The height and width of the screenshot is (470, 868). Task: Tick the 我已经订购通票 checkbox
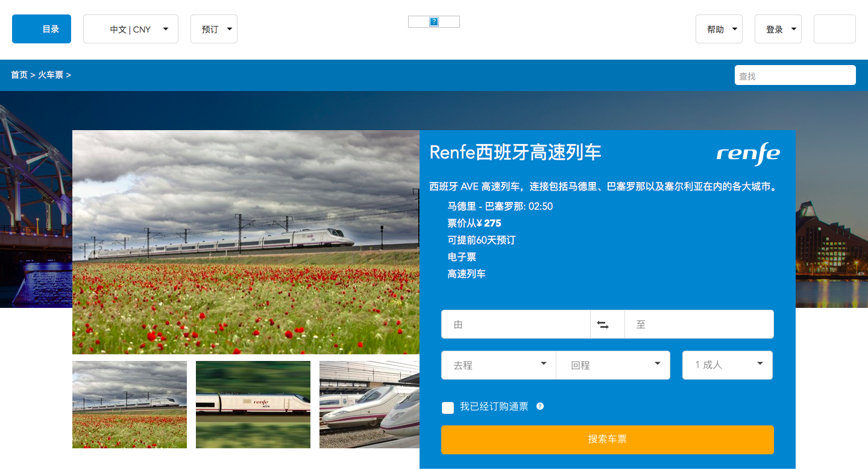[448, 408]
